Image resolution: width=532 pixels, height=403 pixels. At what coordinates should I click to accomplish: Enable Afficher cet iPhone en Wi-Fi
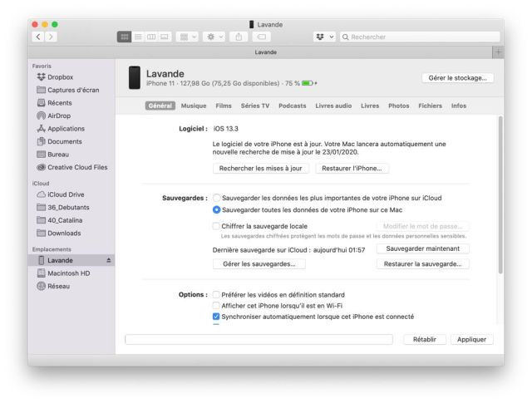(216, 305)
